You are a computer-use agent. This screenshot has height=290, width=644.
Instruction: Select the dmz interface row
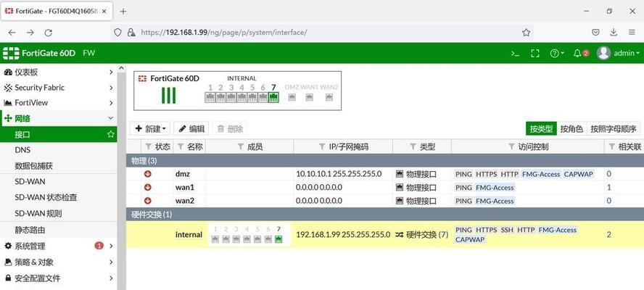tap(385, 174)
